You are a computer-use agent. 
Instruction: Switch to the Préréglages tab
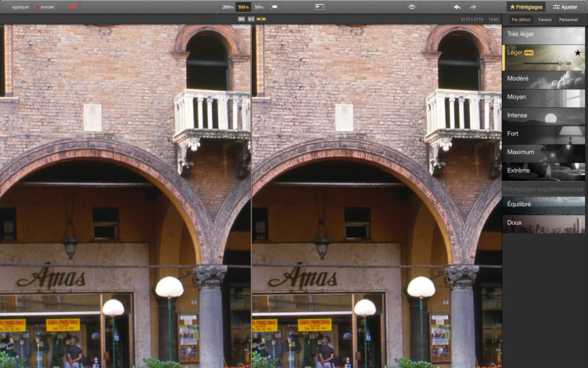click(x=526, y=7)
